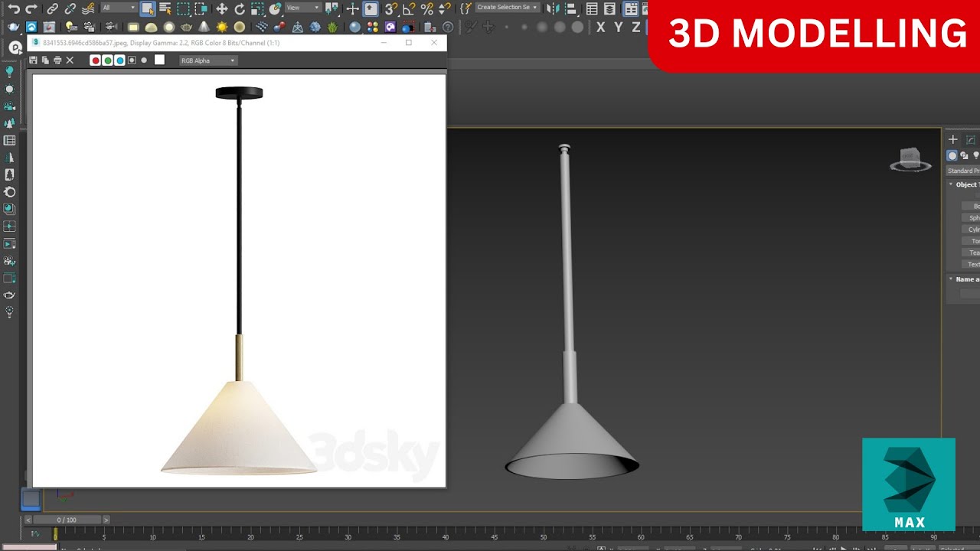Toggle the blue channel in frame window
This screenshot has width=980, height=551.
tap(119, 60)
